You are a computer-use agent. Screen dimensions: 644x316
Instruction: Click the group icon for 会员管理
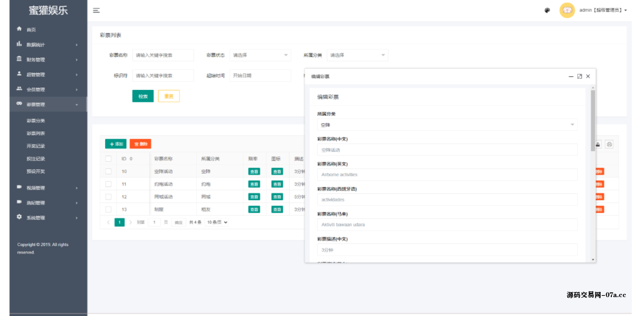point(19,88)
